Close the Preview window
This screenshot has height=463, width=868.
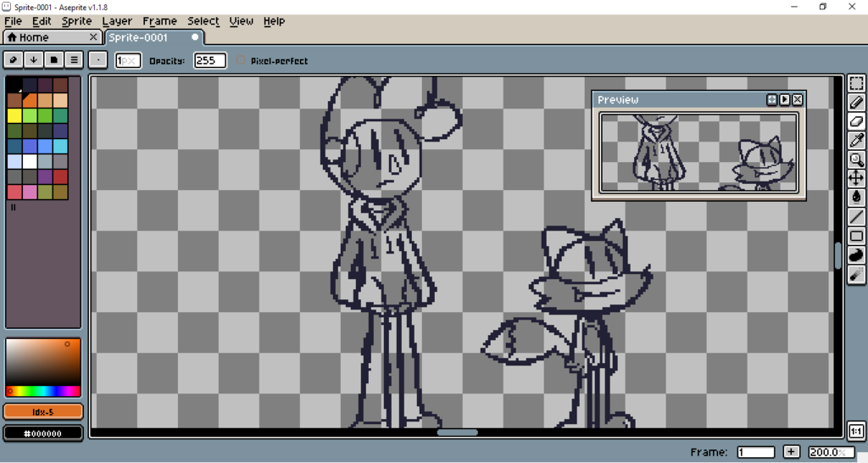(797, 100)
